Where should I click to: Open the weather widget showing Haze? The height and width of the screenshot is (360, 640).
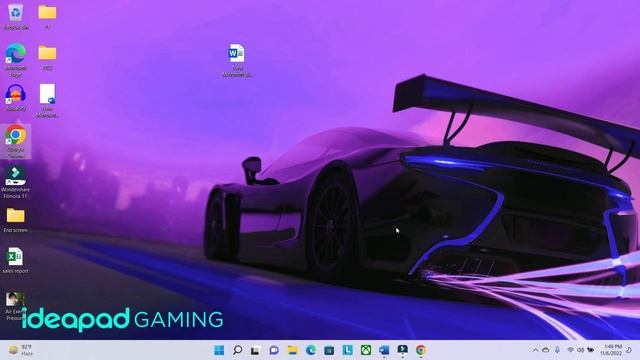pyautogui.click(x=21, y=350)
